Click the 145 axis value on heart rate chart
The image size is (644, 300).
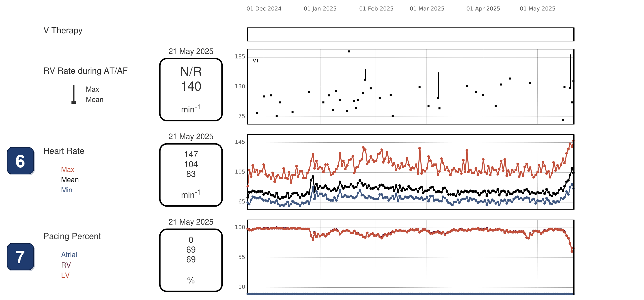tap(240, 142)
